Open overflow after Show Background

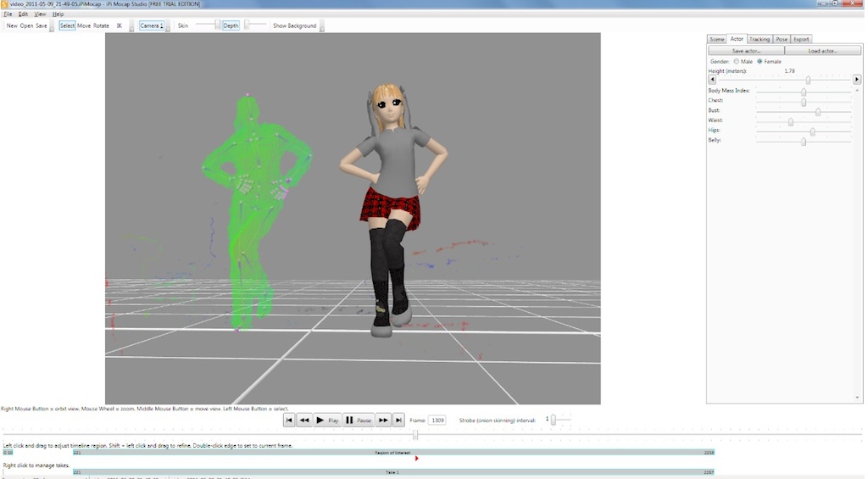click(x=321, y=26)
